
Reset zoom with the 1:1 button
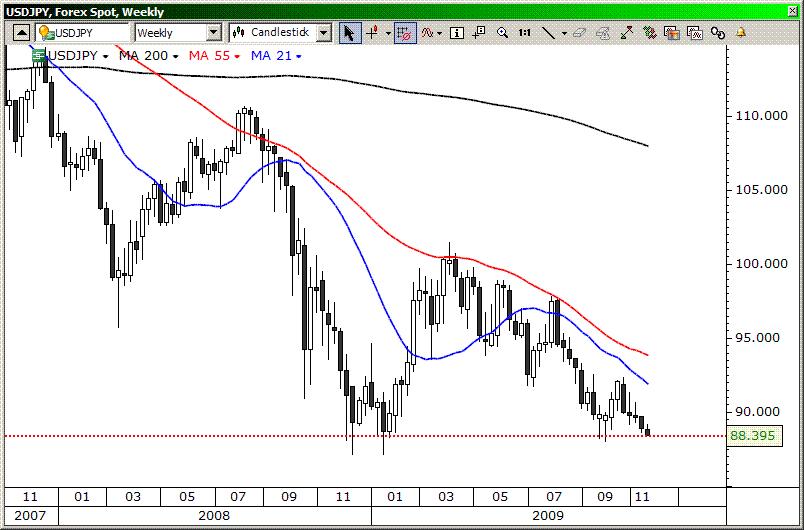tap(524, 33)
